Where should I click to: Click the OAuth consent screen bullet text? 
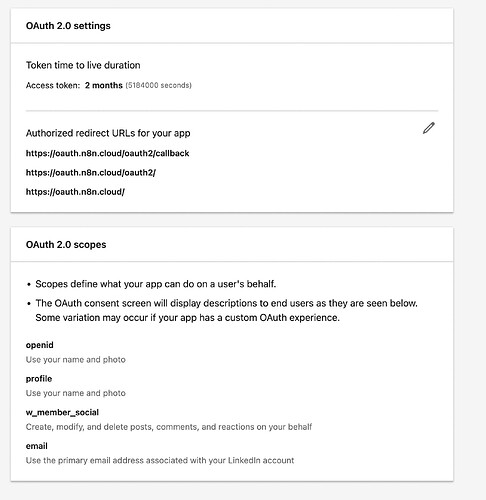226,310
